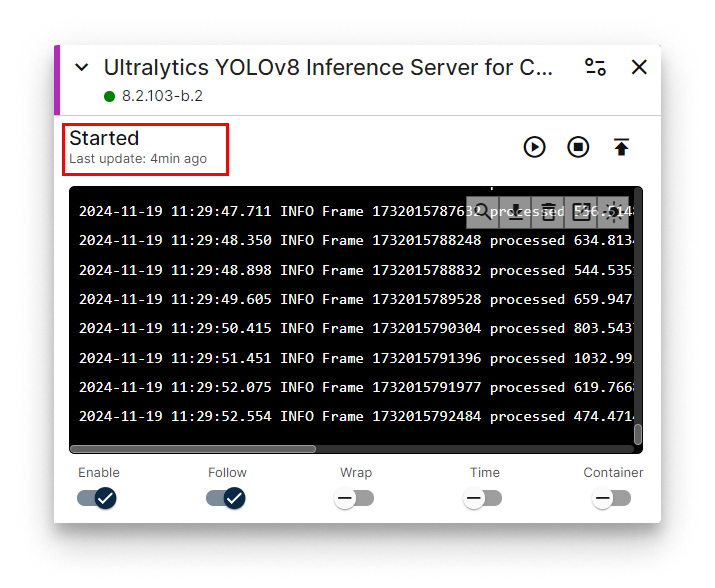Select log line at 11:29:48.898
The height and width of the screenshot is (588, 715).
click(x=357, y=271)
